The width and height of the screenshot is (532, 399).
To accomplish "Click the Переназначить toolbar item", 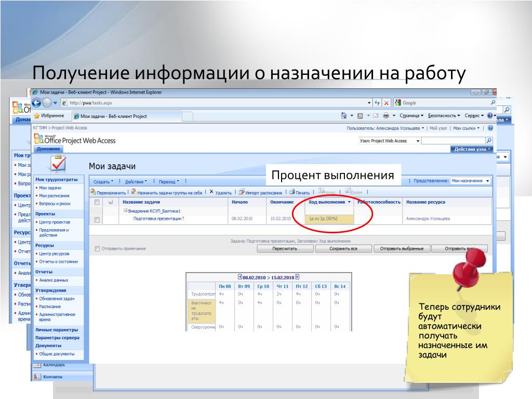I will point(108,192).
